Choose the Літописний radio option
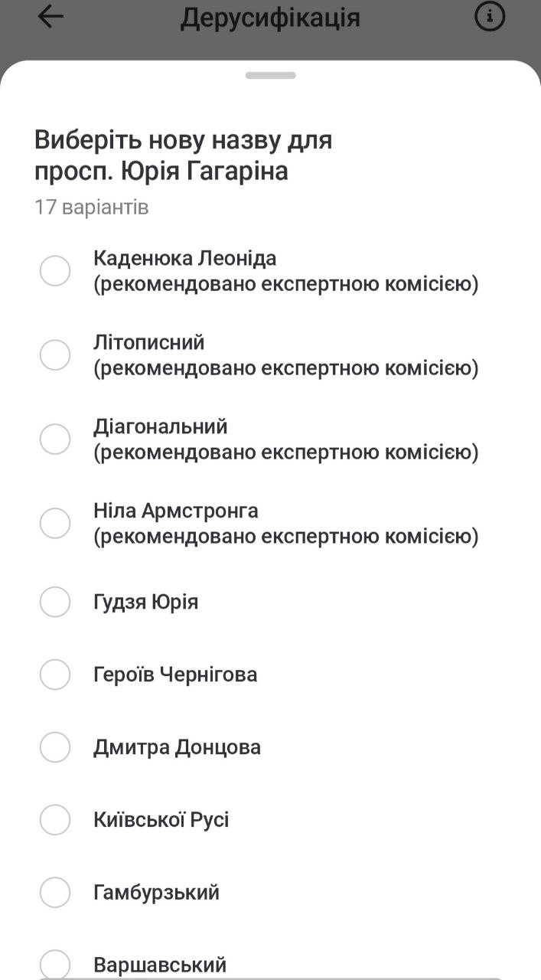This screenshot has height=980, width=541. tap(55, 355)
